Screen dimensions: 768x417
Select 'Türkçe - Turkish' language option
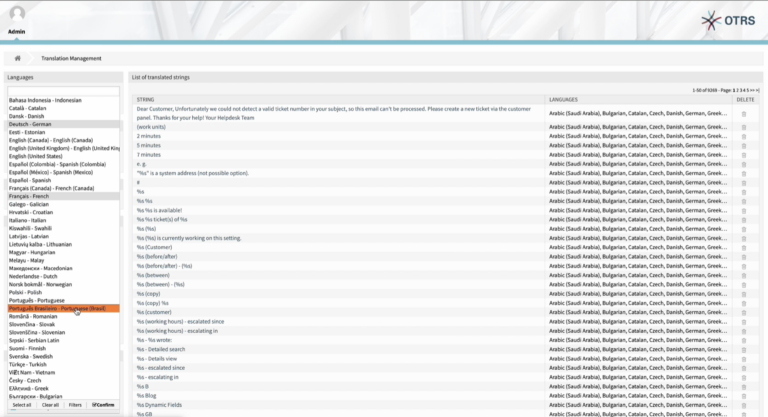(63, 364)
